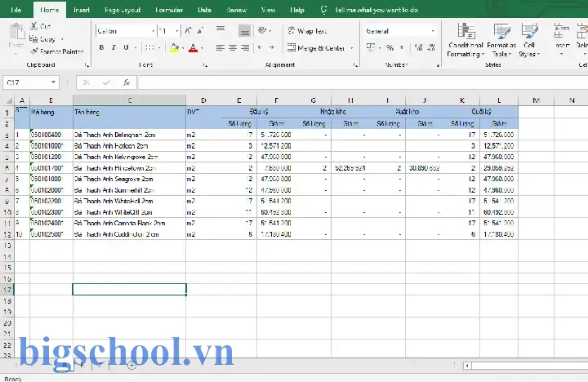Image resolution: width=588 pixels, height=382 pixels.
Task: Open the Number format dialog launcher
Action: pos(438,64)
